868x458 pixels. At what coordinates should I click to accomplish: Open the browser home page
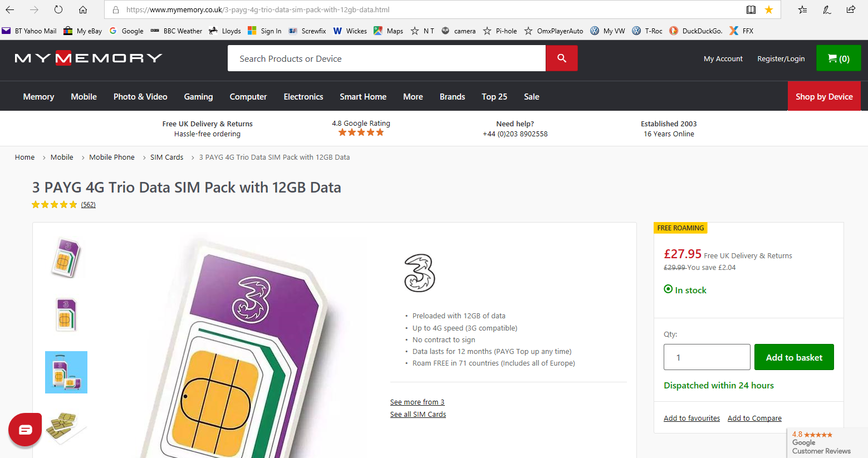point(83,9)
